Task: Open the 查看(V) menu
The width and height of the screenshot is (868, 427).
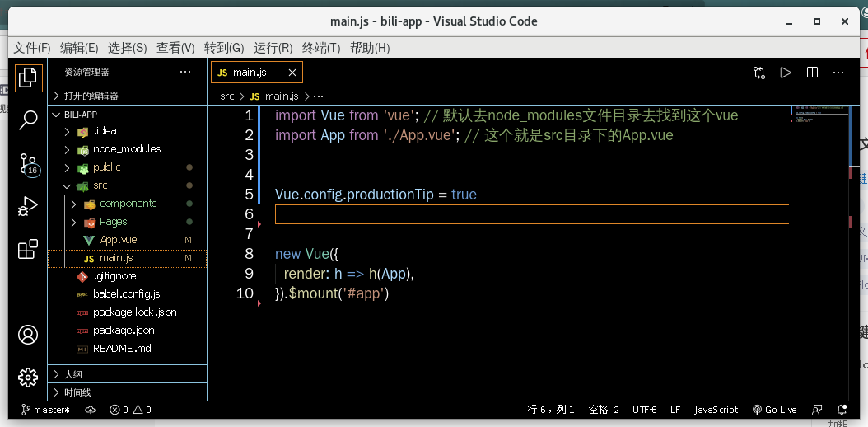Action: point(175,48)
